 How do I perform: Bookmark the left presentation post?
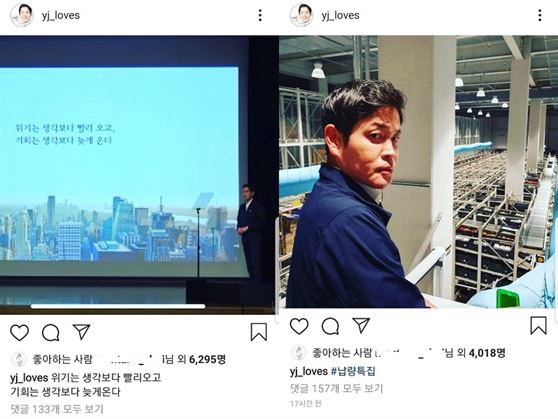259,332
